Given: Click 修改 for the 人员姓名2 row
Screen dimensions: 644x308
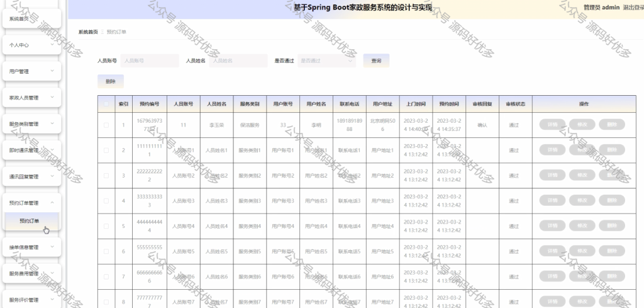Looking at the screenshot, I should (582, 175).
